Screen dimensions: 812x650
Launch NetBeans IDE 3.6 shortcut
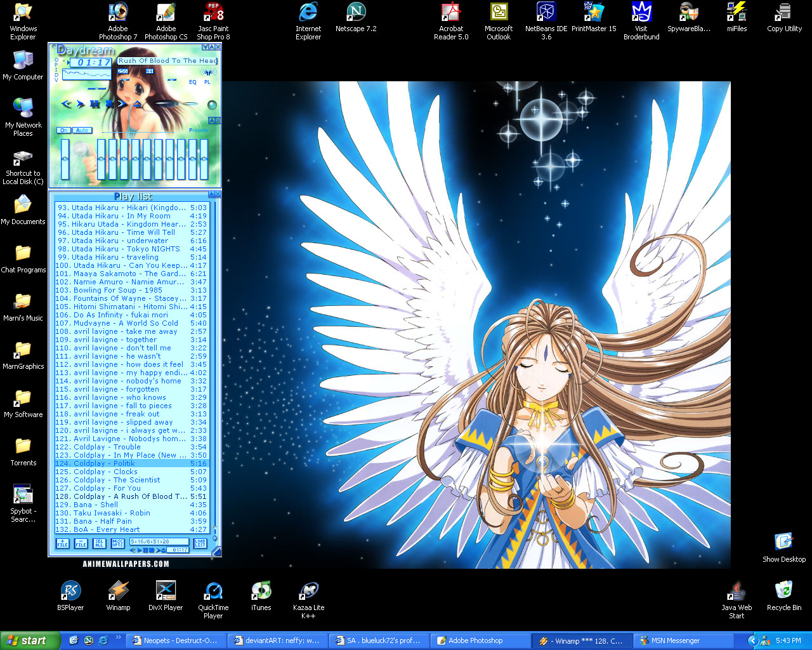(546, 21)
